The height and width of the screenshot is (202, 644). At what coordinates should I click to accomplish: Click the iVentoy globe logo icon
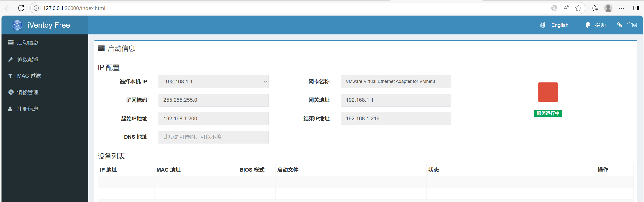pyautogui.click(x=17, y=25)
